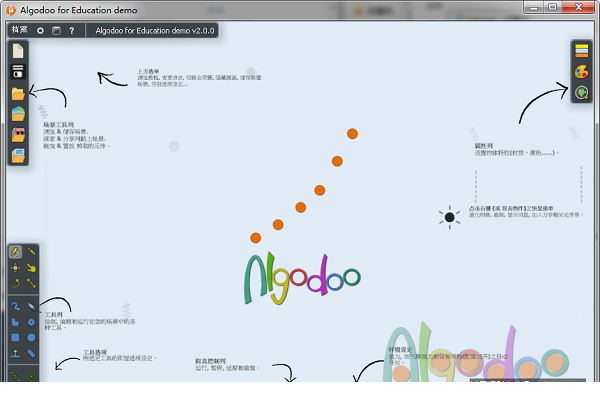Select the Spring tool

(x=15, y=376)
